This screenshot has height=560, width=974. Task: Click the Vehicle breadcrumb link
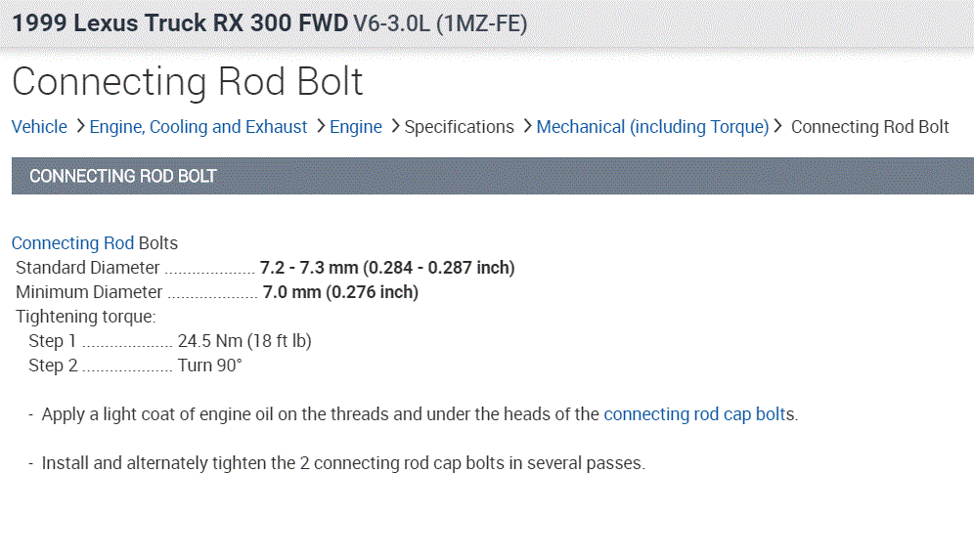(39, 127)
